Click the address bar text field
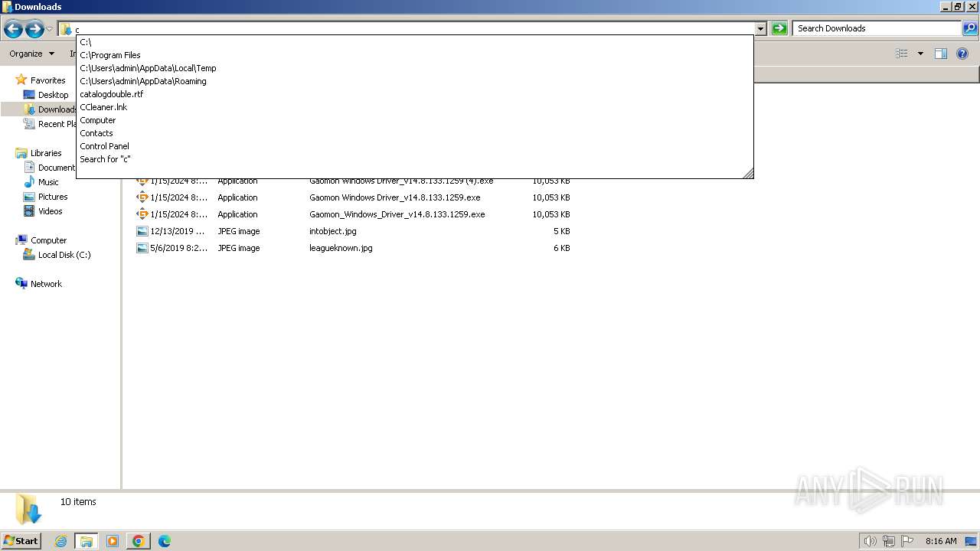The image size is (980, 551). pos(413,29)
